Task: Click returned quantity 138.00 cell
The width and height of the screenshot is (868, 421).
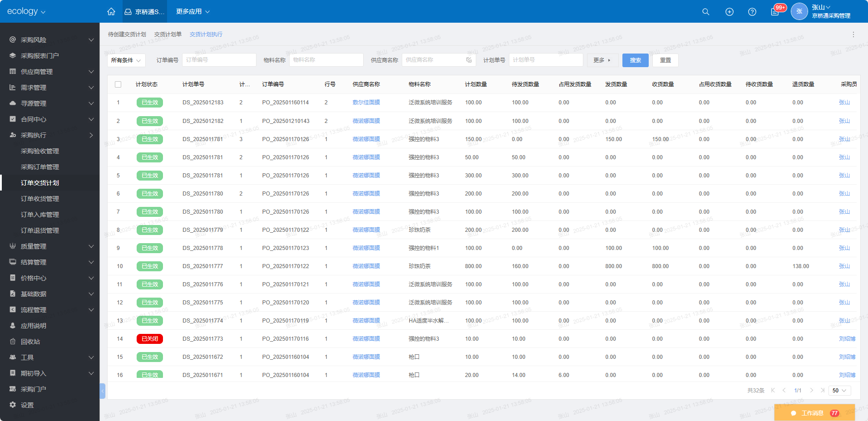Action: coord(801,266)
